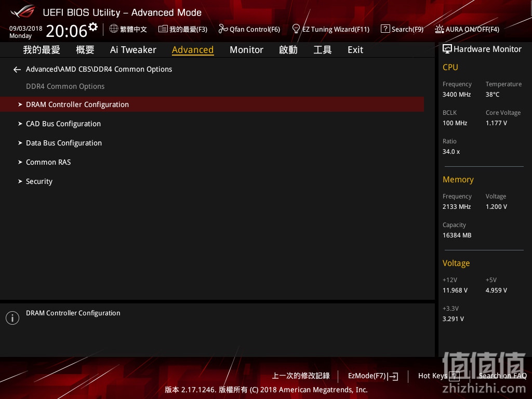Switch to the Ai Tweaker tab
The image size is (532, 399).
click(x=133, y=50)
